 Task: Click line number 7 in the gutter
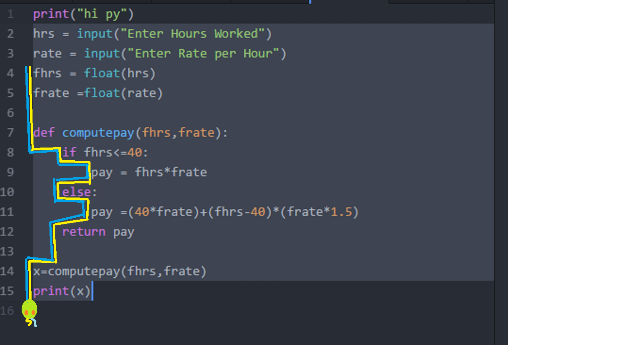click(x=10, y=133)
